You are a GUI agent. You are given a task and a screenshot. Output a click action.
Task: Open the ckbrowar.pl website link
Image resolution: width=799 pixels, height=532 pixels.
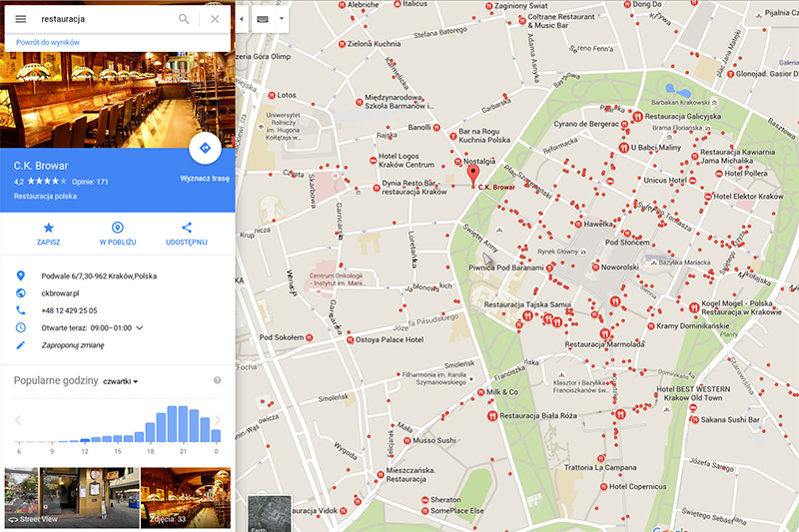click(60, 293)
